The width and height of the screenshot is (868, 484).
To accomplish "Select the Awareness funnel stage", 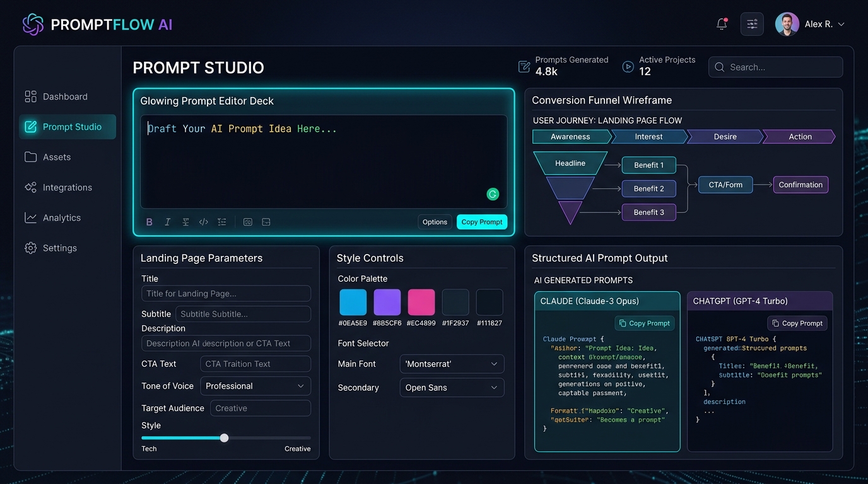I will point(572,137).
